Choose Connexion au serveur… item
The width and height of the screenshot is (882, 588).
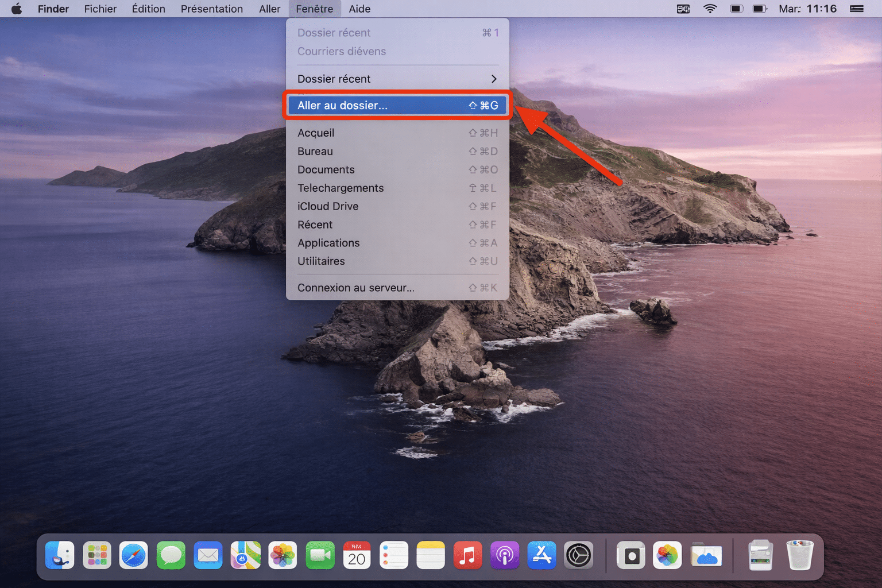397,288
